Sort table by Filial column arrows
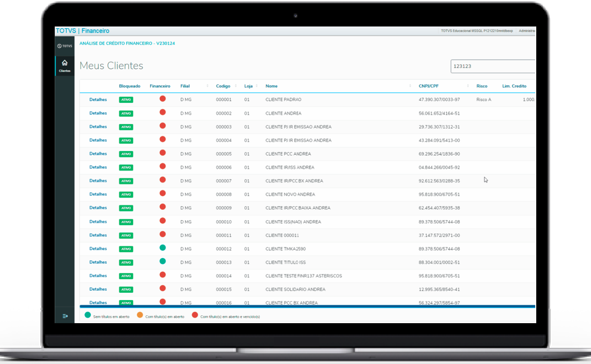This screenshot has height=364, width=591. pyautogui.click(x=207, y=86)
